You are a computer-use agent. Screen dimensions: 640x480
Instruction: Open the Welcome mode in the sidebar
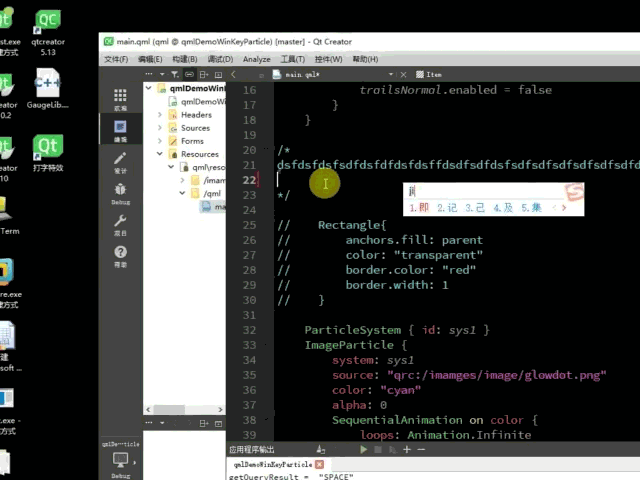(120, 99)
